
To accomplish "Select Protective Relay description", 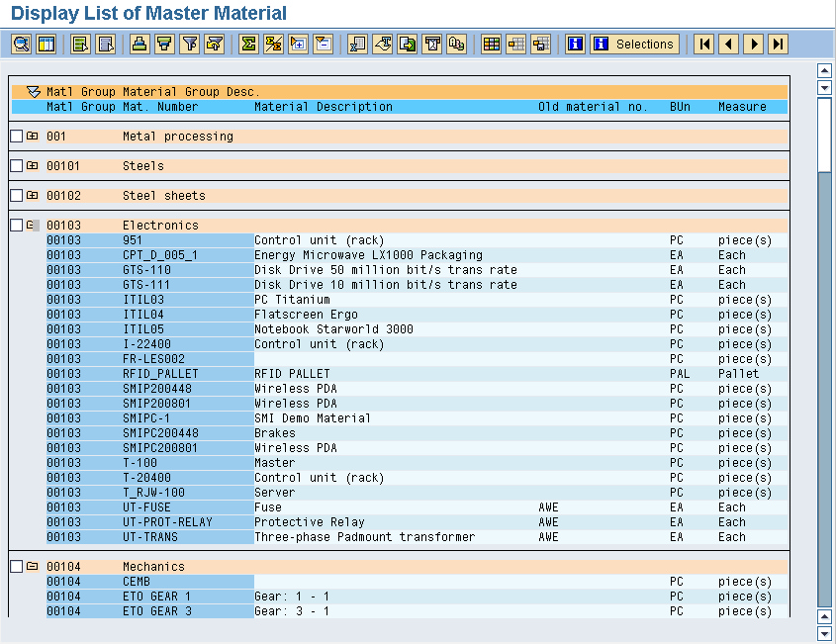I will pyautogui.click(x=310, y=522).
